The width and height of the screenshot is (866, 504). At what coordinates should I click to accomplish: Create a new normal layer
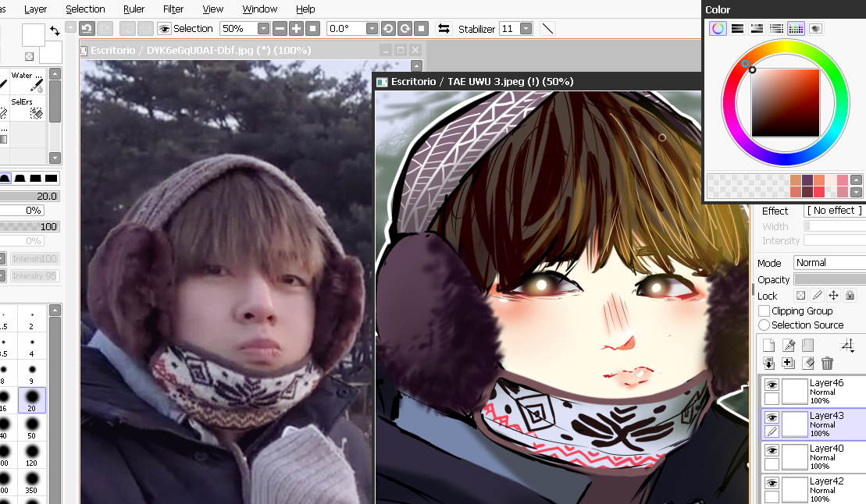pyautogui.click(x=769, y=346)
